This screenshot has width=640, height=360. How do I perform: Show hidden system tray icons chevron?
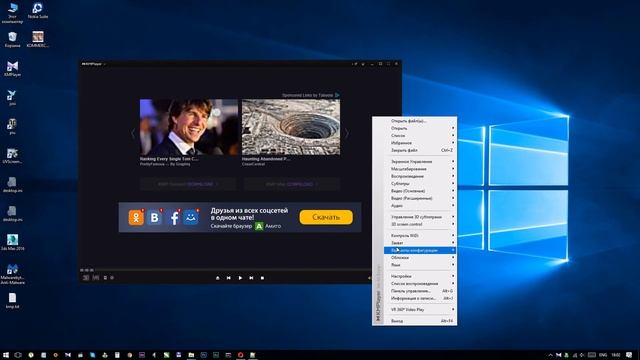550,355
